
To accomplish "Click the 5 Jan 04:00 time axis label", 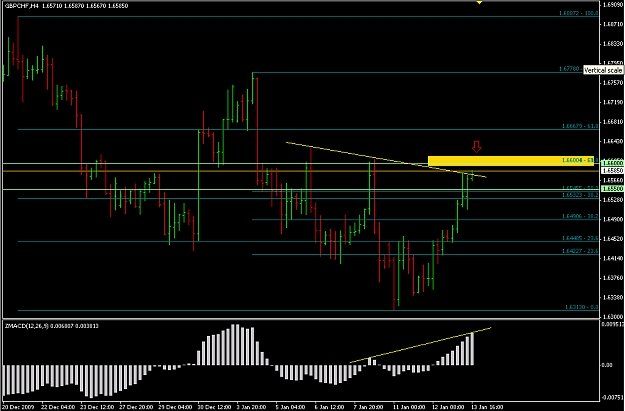I will (x=291, y=407).
